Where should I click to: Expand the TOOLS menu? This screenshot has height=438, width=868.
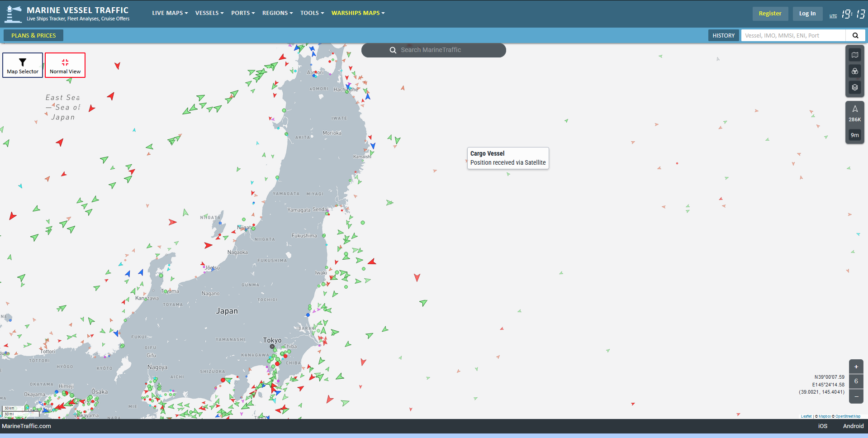pos(312,13)
